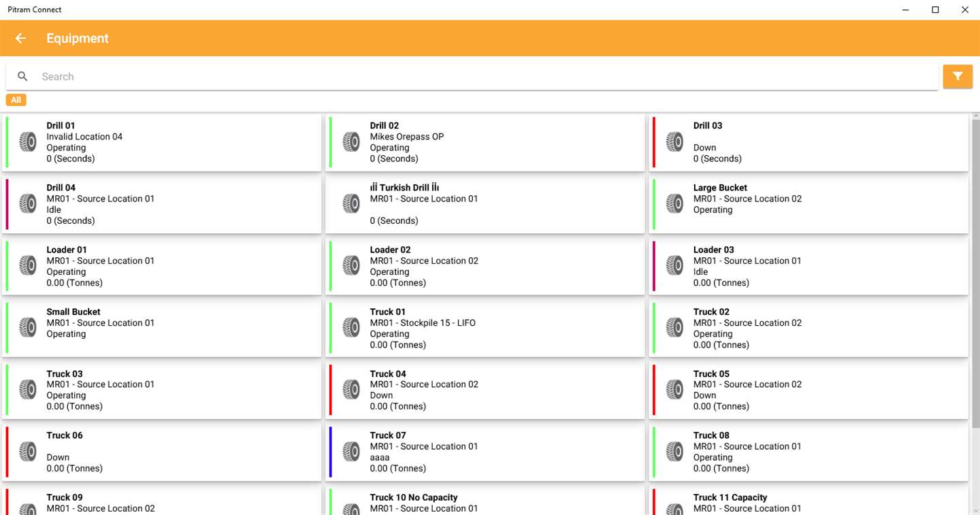Click "Invalid Location 04" text
Image resolution: width=980 pixels, height=515 pixels.
[x=84, y=137]
